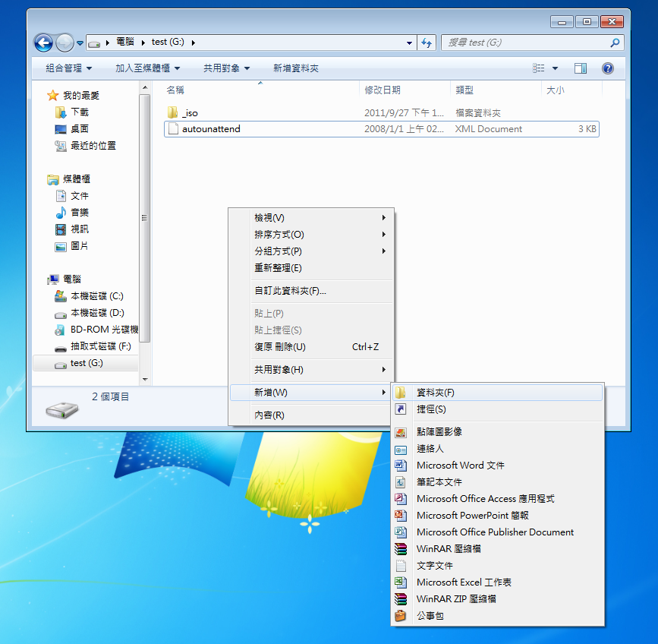Open the 圖片 library icon
The width and height of the screenshot is (658, 644).
tap(61, 246)
